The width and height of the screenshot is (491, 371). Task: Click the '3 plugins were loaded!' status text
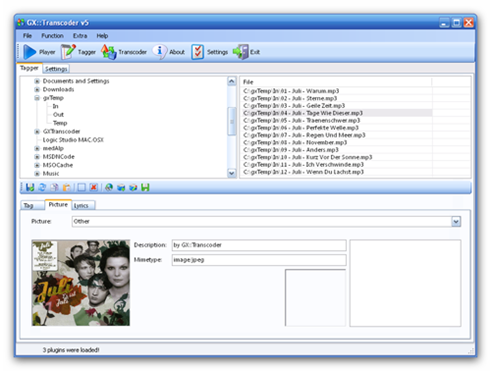[71, 350]
